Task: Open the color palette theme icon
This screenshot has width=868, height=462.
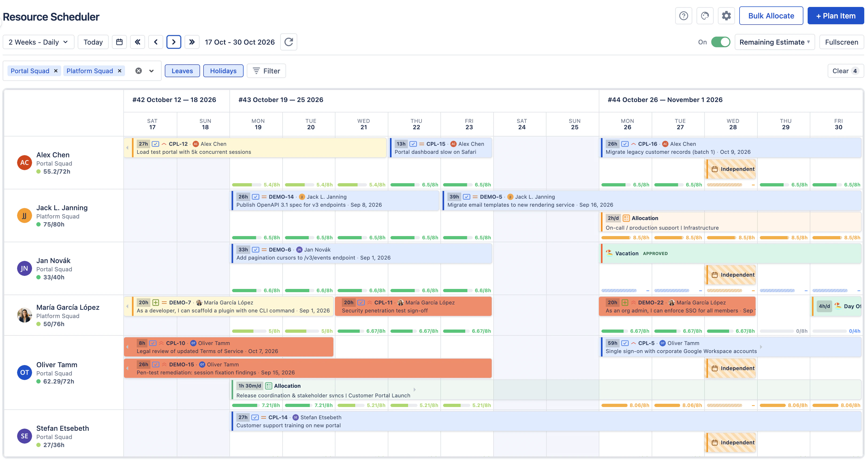Action: 705,16
